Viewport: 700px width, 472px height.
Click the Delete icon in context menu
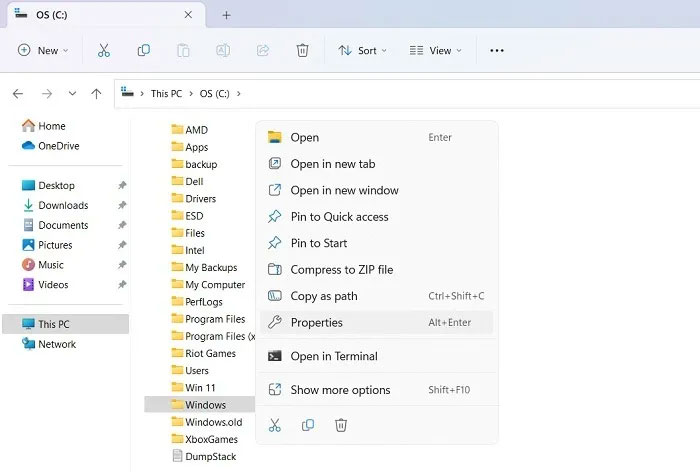pyautogui.click(x=341, y=425)
